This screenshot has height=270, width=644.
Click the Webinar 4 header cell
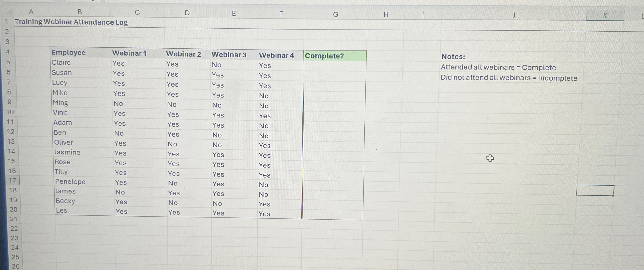276,55
